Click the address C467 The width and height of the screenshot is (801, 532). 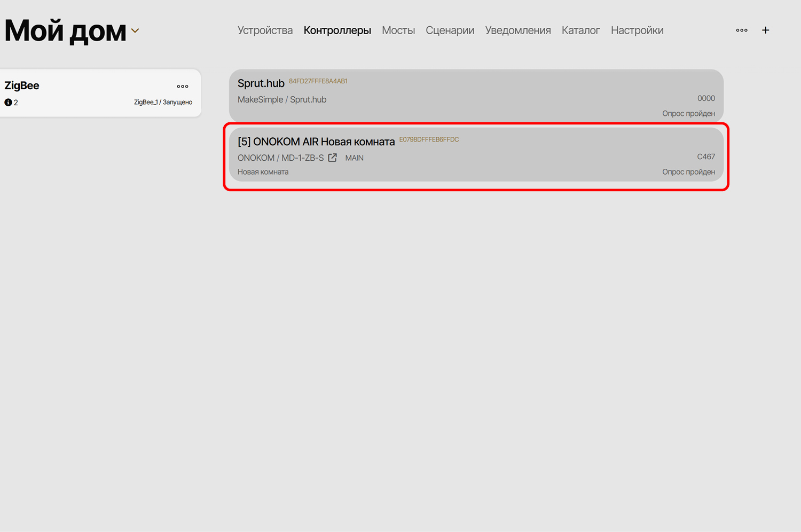coord(706,157)
